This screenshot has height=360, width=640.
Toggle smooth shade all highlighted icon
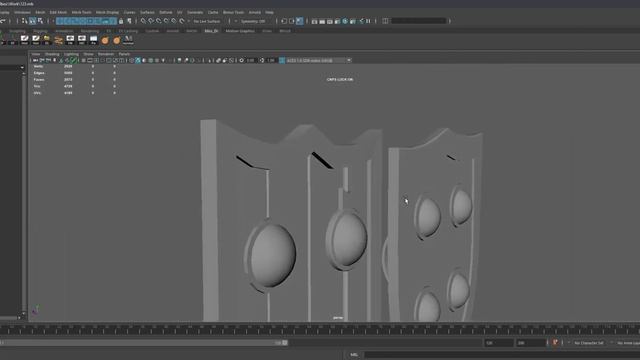coord(138,60)
